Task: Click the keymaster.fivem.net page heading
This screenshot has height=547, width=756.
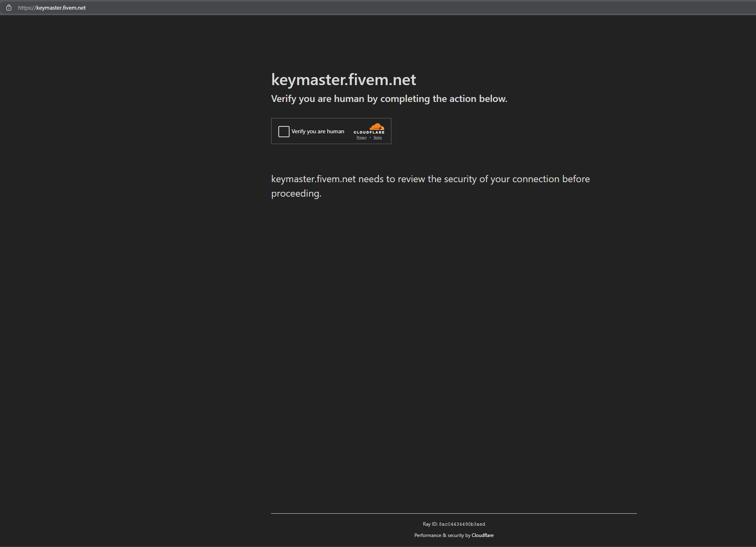Action: coord(344,79)
